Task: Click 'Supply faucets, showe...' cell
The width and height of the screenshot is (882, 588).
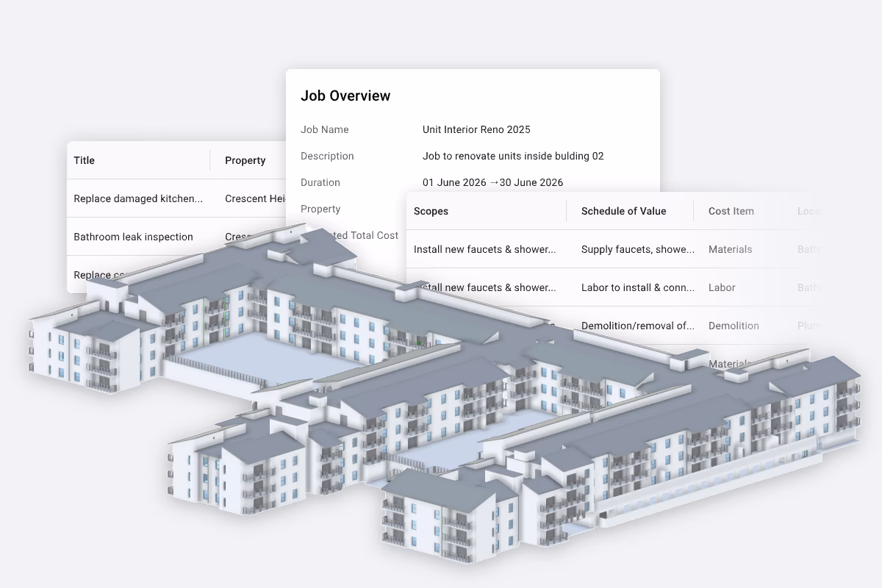Action: [x=638, y=249]
